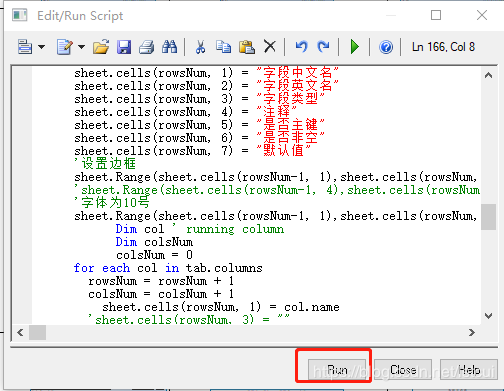Redo the last undone edit
The width and height of the screenshot is (504, 391).
[x=323, y=46]
